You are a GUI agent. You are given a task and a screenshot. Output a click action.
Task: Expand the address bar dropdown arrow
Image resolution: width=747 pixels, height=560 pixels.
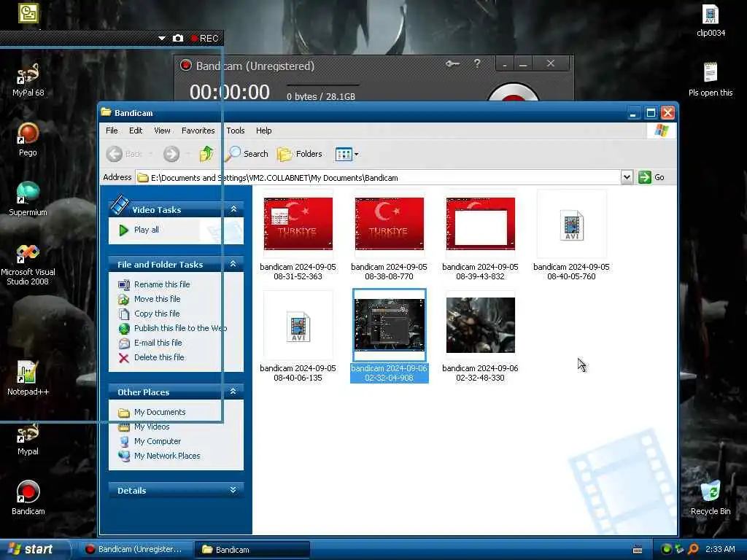tap(627, 177)
